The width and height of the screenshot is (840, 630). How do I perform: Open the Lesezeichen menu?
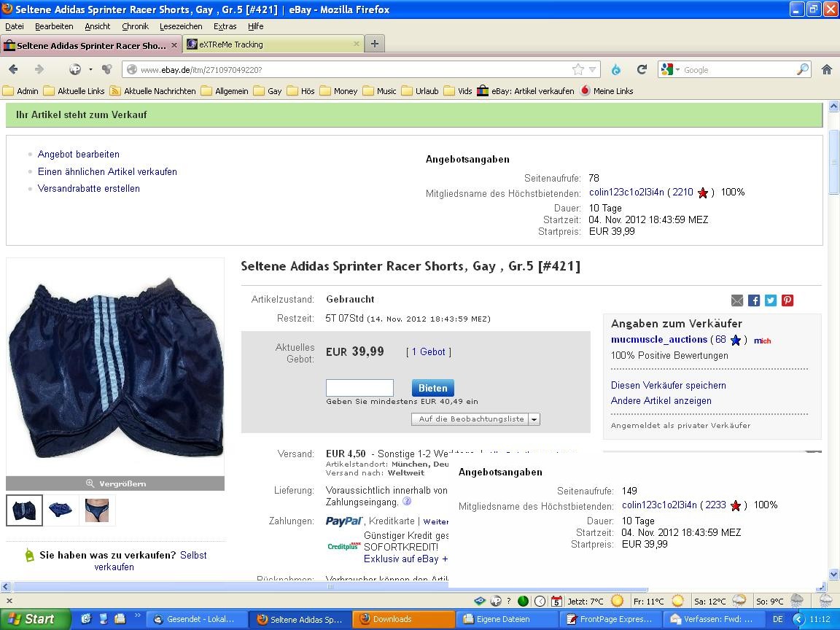click(181, 26)
